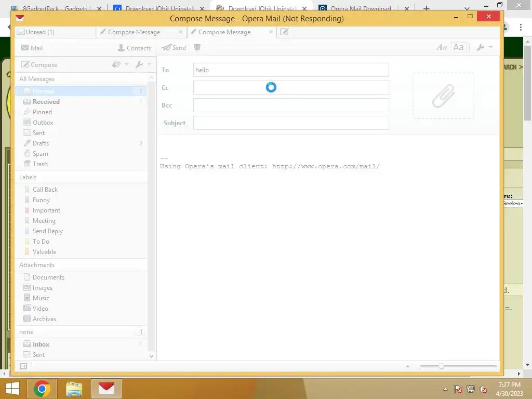Click Opera Mail taskbar icon
The image size is (532, 399).
pyautogui.click(x=107, y=389)
